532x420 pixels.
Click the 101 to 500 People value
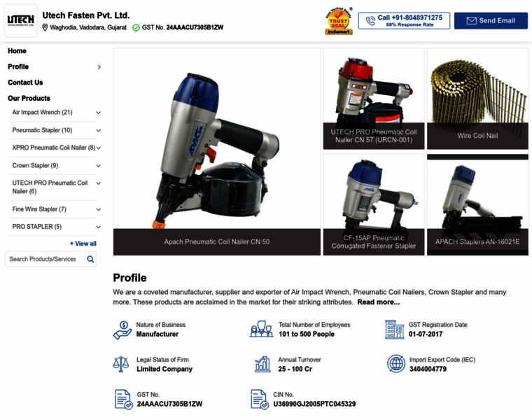pyautogui.click(x=307, y=334)
